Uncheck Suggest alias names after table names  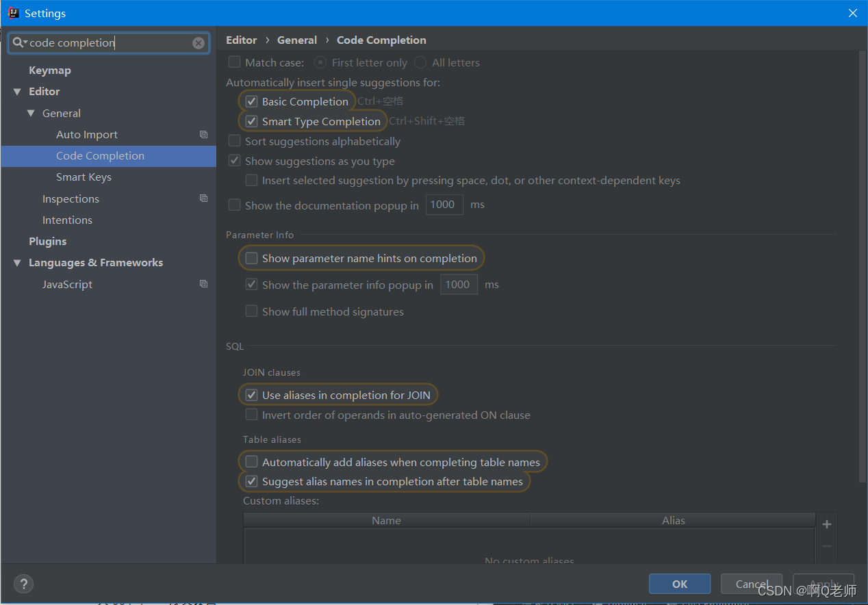click(x=251, y=481)
